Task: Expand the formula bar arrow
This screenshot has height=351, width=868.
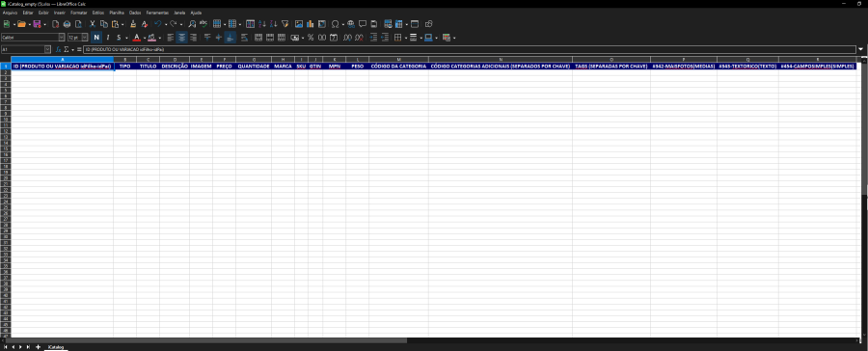Action: (x=861, y=50)
